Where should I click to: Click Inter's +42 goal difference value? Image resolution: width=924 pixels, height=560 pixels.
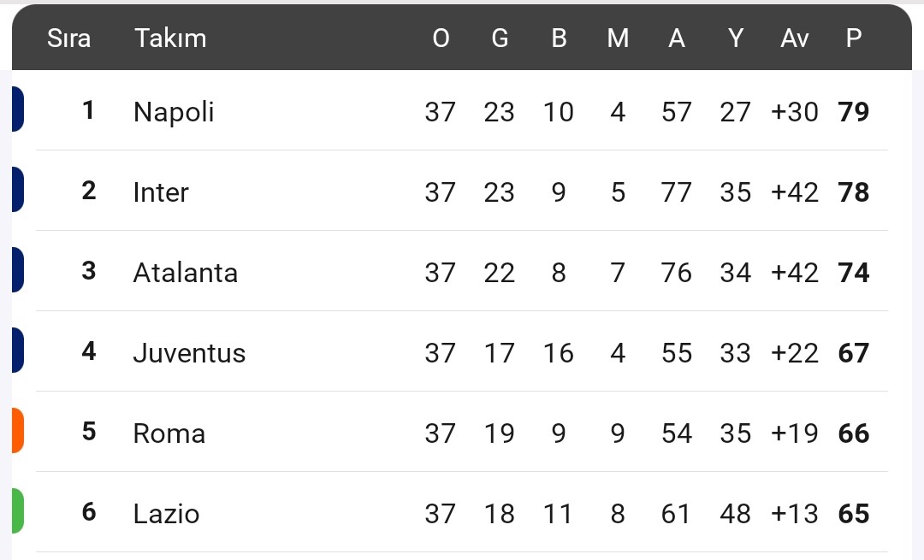794,192
